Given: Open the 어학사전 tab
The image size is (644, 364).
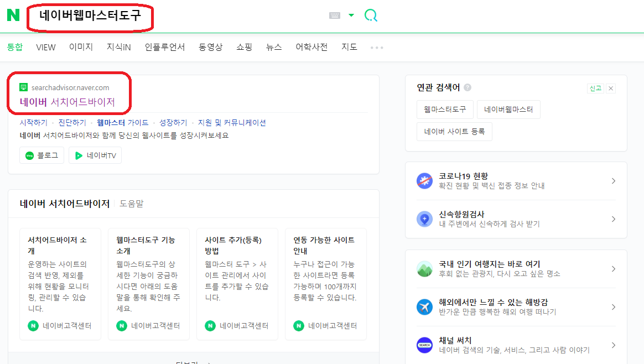Looking at the screenshot, I should coord(311,47).
